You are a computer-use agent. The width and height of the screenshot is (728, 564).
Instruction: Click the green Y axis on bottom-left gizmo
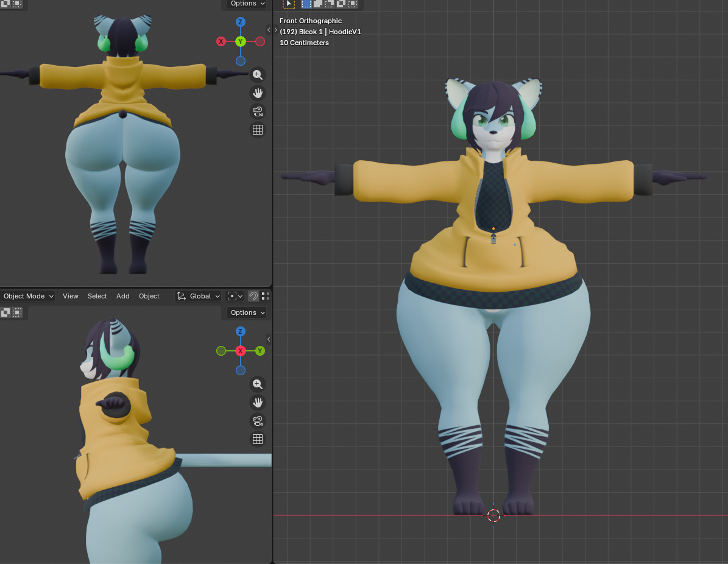260,351
